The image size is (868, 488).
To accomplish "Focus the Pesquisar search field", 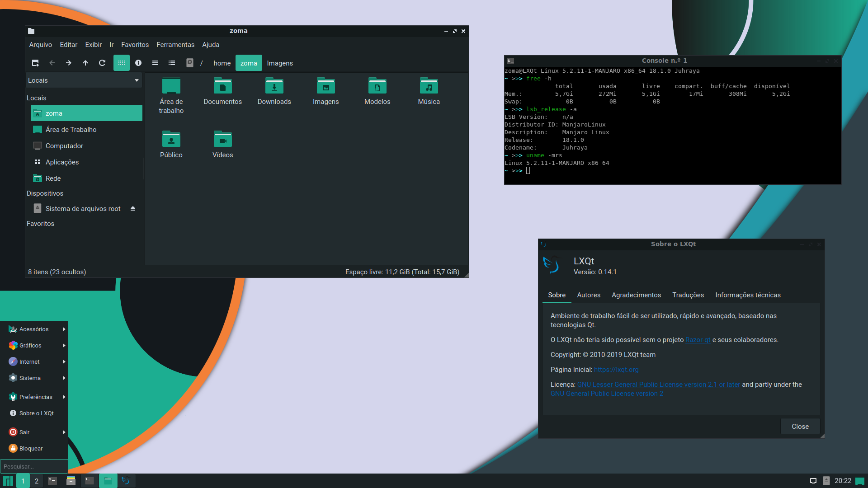I will pyautogui.click(x=34, y=466).
